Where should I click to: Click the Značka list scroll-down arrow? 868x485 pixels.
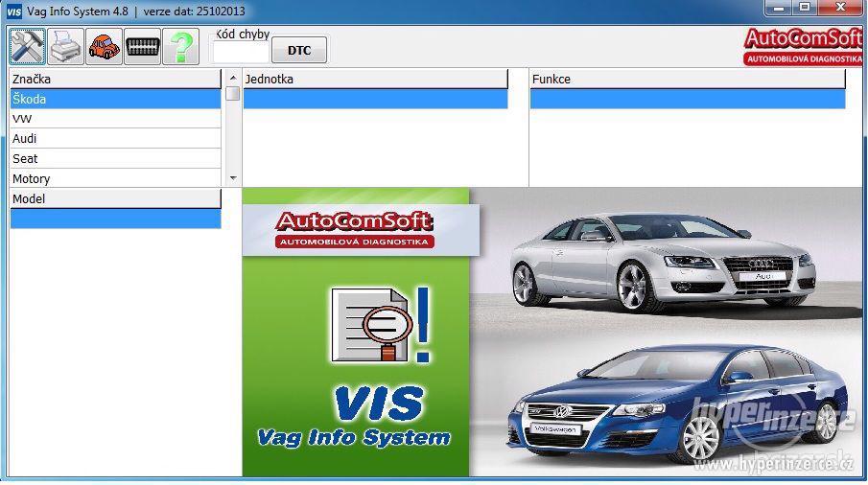tap(233, 178)
